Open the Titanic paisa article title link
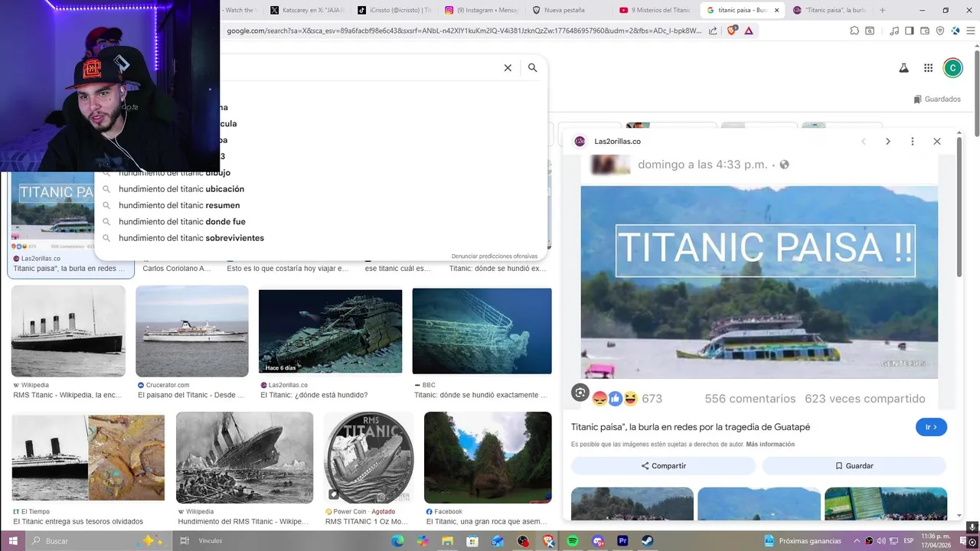980x551 pixels. [x=691, y=427]
